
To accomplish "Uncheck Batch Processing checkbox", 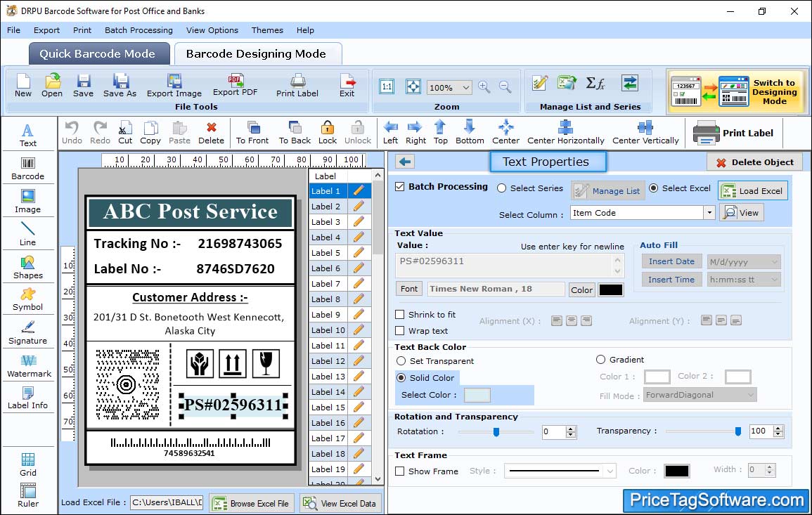I will (400, 187).
